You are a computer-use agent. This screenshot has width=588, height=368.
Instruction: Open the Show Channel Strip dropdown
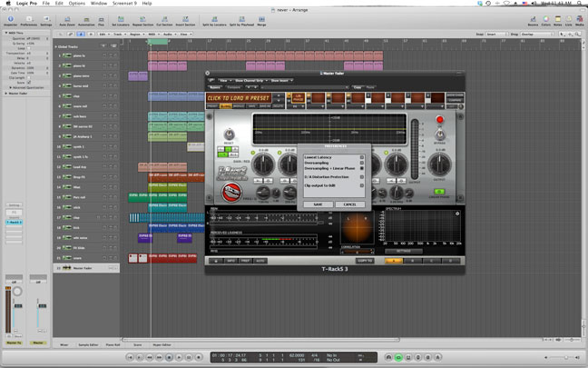[250, 80]
